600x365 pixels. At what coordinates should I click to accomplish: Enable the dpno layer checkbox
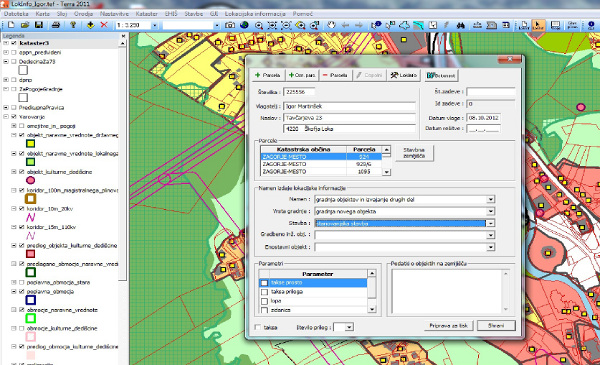pyautogui.click(x=14, y=80)
